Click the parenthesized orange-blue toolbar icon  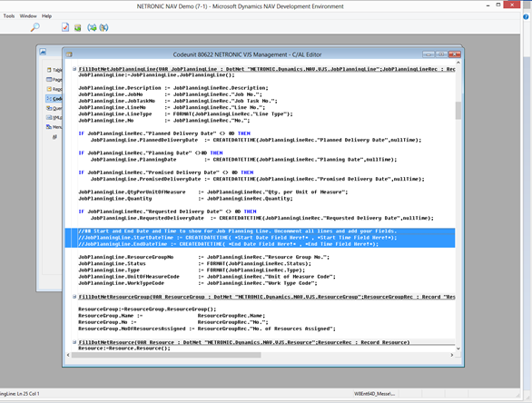point(103,28)
